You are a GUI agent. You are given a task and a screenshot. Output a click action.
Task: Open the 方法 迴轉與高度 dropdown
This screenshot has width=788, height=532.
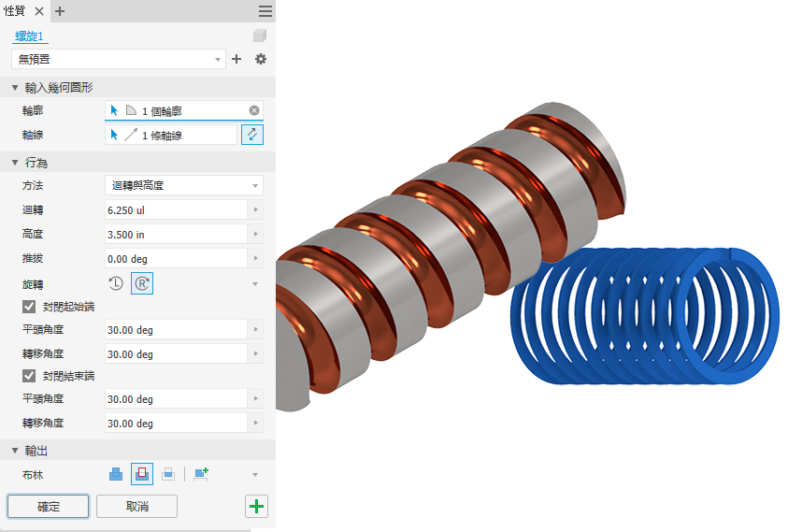(x=184, y=185)
